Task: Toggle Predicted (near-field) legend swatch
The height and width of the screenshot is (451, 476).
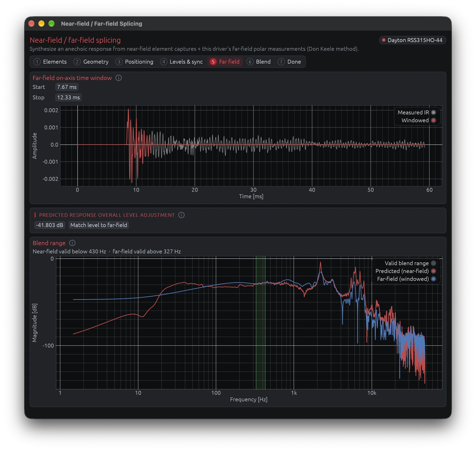Action: (x=433, y=271)
